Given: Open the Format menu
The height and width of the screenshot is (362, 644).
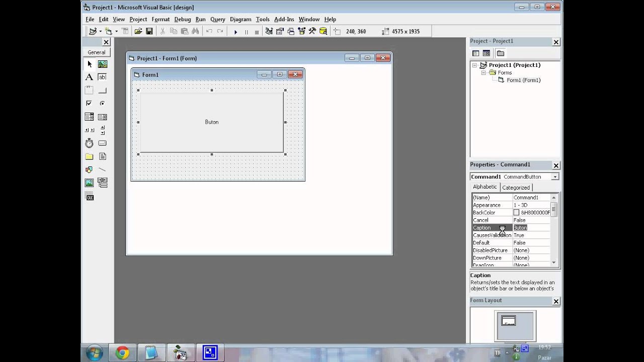Looking at the screenshot, I should 160,19.
